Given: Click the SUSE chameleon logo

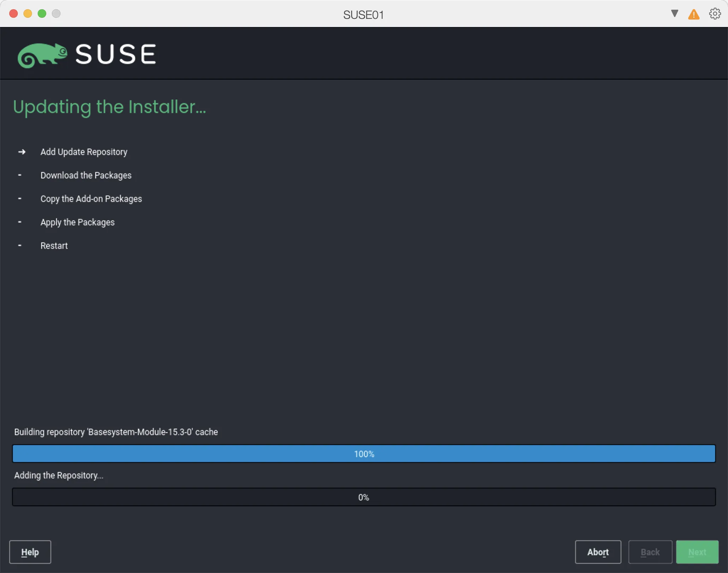Looking at the screenshot, I should tap(43, 54).
